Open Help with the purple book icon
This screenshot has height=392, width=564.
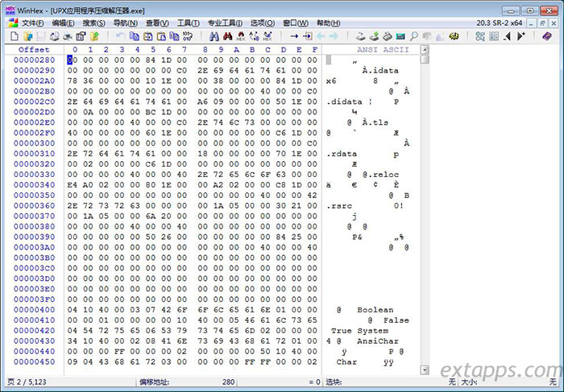click(x=547, y=36)
